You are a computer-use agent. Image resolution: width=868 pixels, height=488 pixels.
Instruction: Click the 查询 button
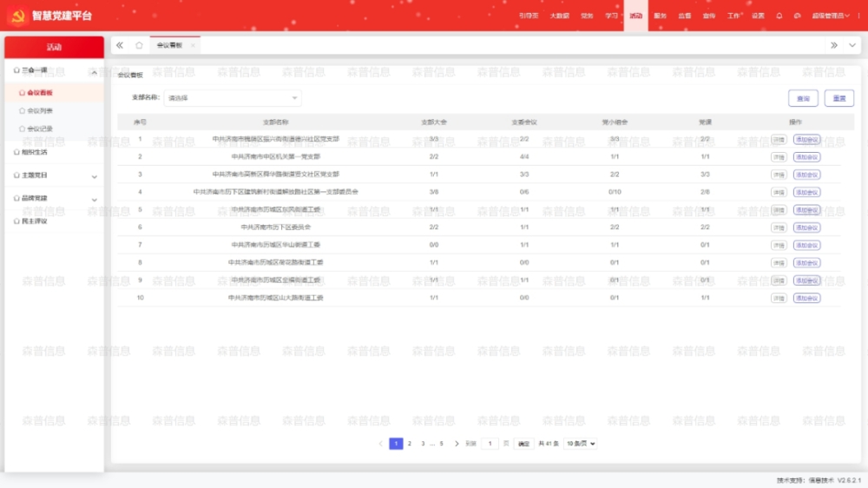[803, 99]
